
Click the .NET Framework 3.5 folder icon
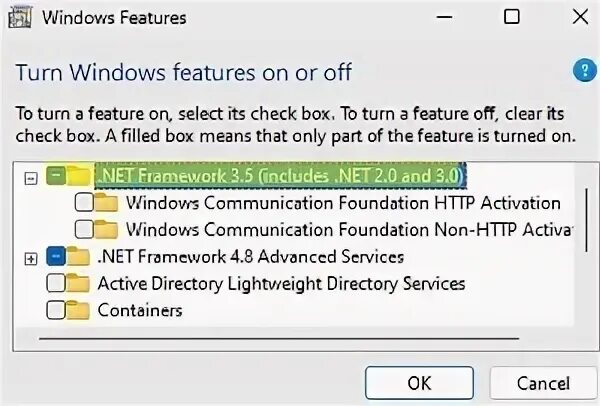(79, 176)
